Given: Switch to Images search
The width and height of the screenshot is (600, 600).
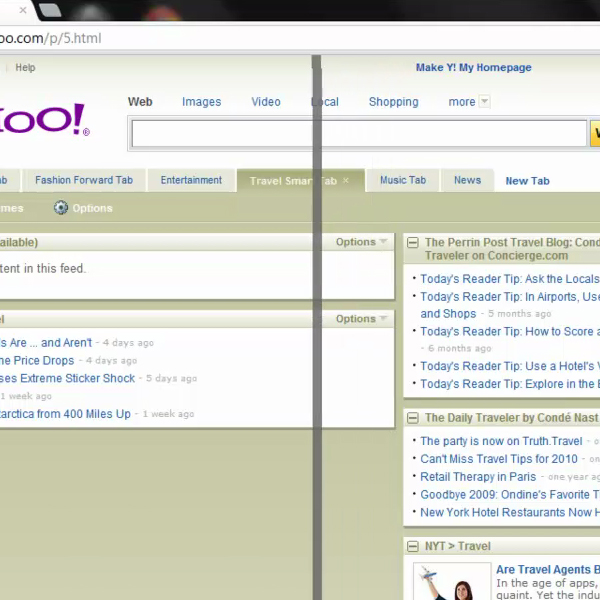Looking at the screenshot, I should [x=202, y=102].
